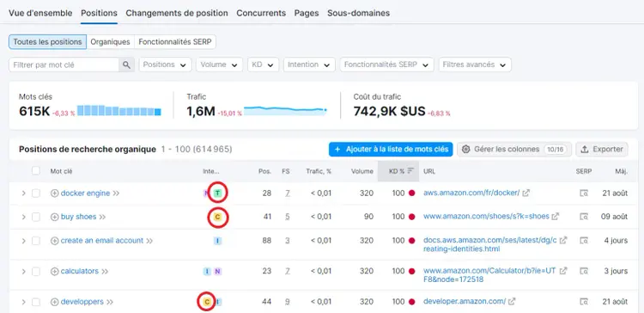
Task: Click the Mots clés bar chart
Action: (119, 111)
